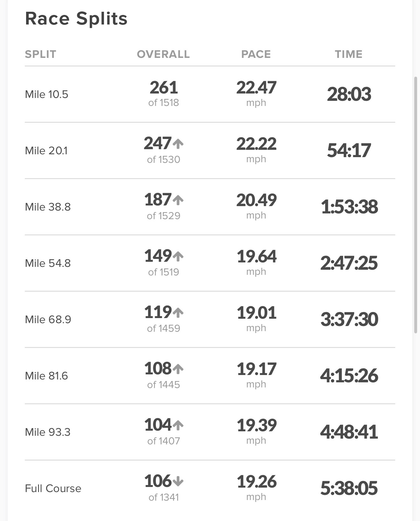Click the 261 overall rank value

pos(164,88)
